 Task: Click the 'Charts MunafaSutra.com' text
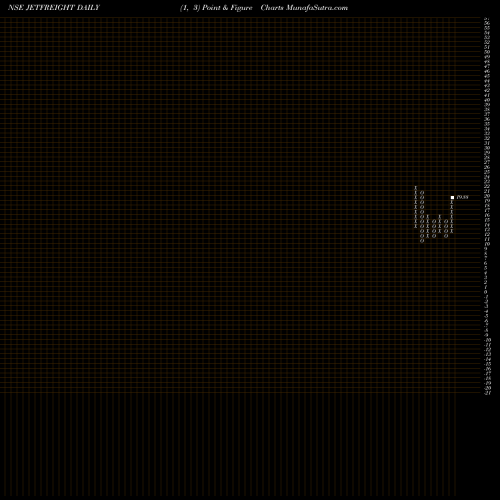(304, 8)
